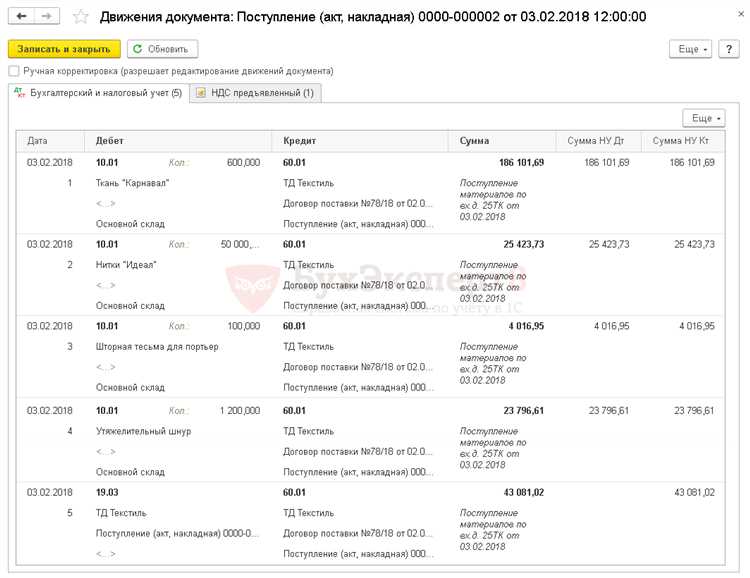Image resolution: width=750 pixels, height=578 pixels.
Task: Switch to НДС предъявленный (1) tab
Action: click(x=255, y=93)
